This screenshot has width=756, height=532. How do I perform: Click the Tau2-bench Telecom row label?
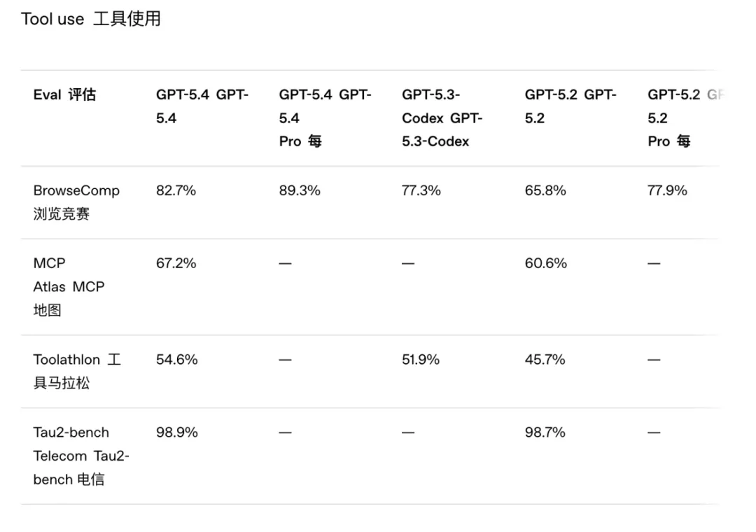tap(80, 456)
